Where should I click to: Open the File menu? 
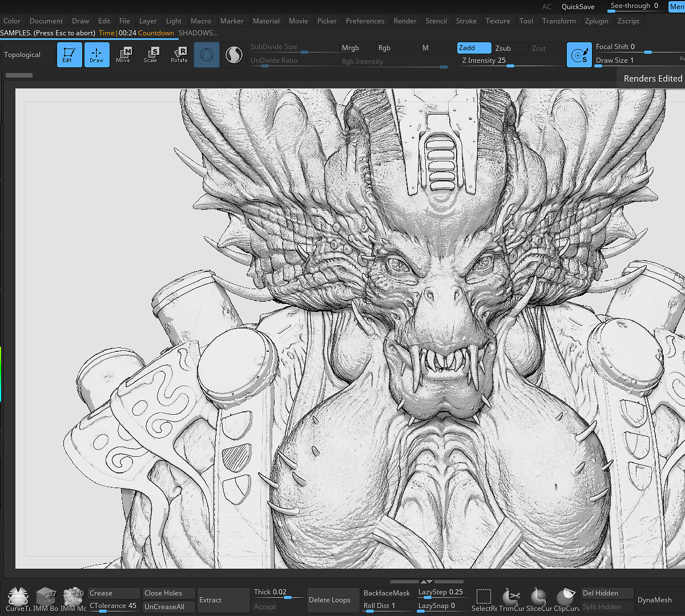click(x=124, y=21)
